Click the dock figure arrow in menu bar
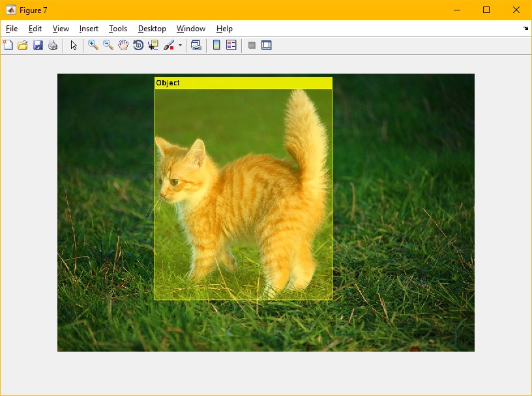 [x=525, y=29]
